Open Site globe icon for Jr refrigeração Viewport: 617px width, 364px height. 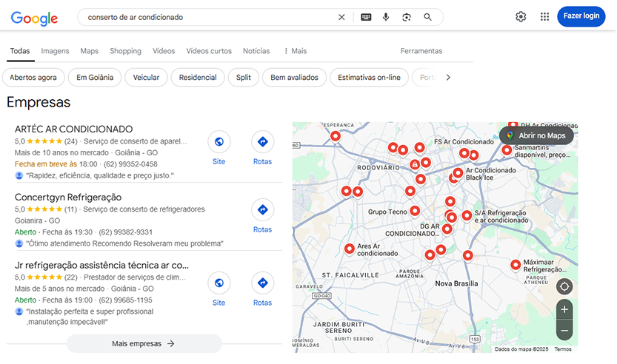pyautogui.click(x=219, y=283)
